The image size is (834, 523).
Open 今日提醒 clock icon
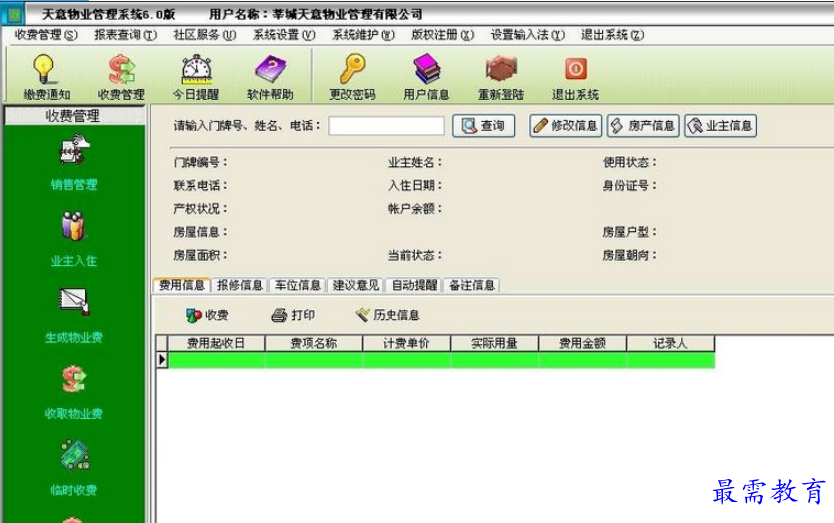pyautogui.click(x=196, y=77)
